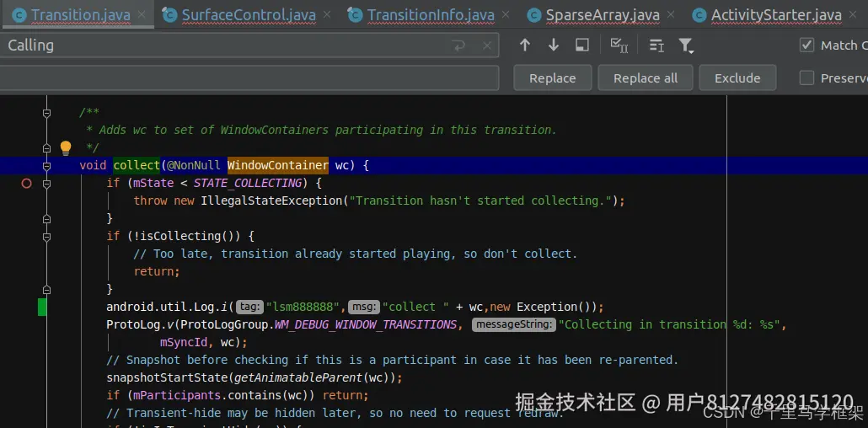Click the messageString: parameter hint
This screenshot has width=868, height=428.
(514, 324)
